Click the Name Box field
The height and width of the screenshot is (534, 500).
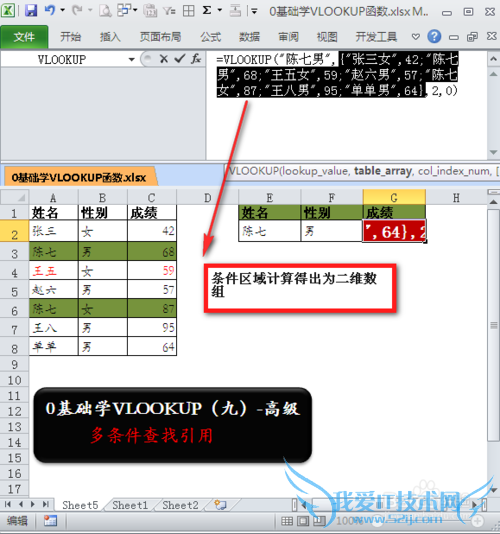point(65,60)
